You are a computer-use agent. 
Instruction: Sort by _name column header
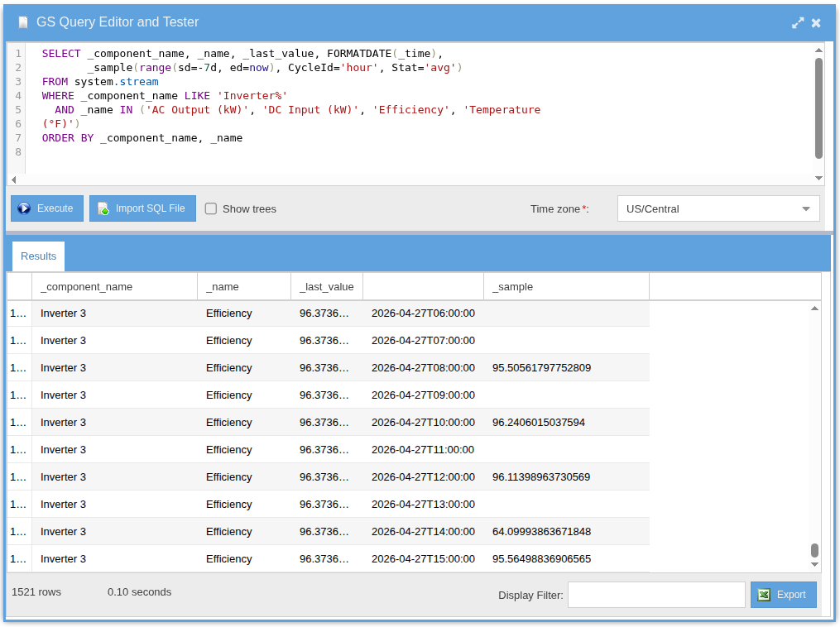[x=244, y=287]
